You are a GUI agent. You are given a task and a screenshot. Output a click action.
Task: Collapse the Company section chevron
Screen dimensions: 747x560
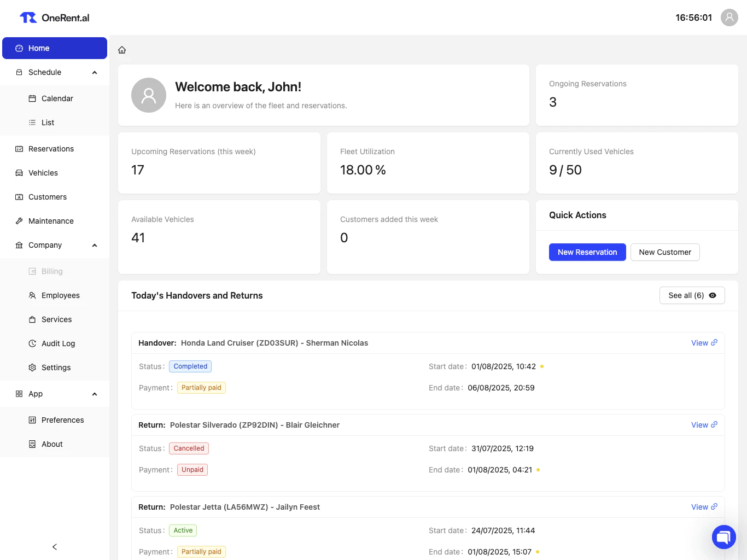[x=95, y=245]
